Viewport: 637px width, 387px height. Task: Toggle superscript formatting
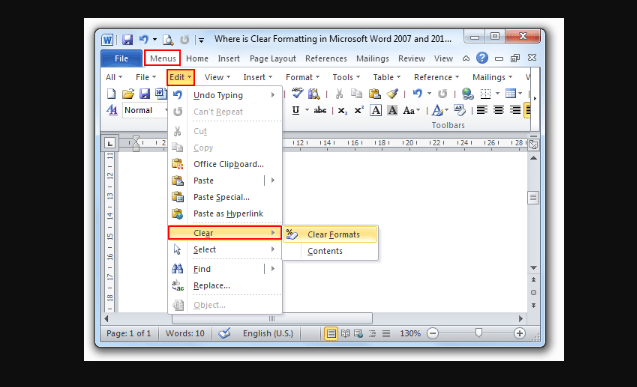(359, 110)
